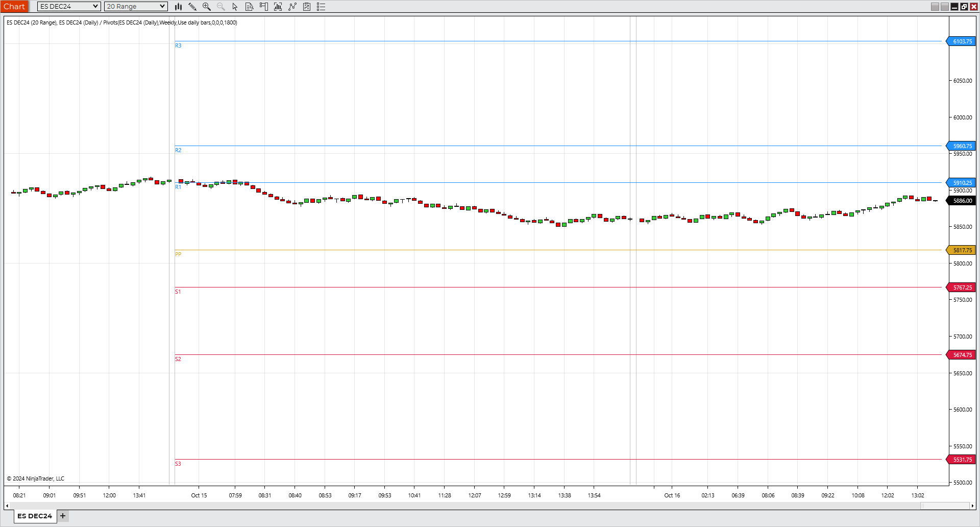Open the indicators icon
Image resolution: width=980 pixels, height=527 pixels.
[278, 7]
